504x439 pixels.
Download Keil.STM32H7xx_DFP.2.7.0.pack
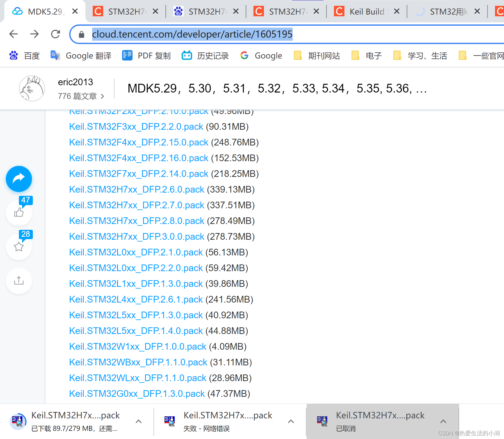point(137,205)
